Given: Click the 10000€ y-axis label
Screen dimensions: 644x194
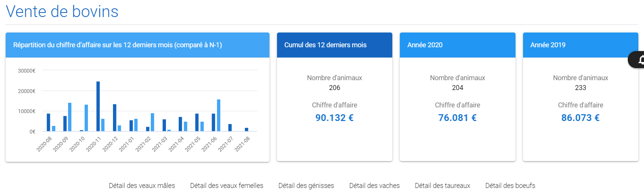Looking at the screenshot, I should [26, 111].
